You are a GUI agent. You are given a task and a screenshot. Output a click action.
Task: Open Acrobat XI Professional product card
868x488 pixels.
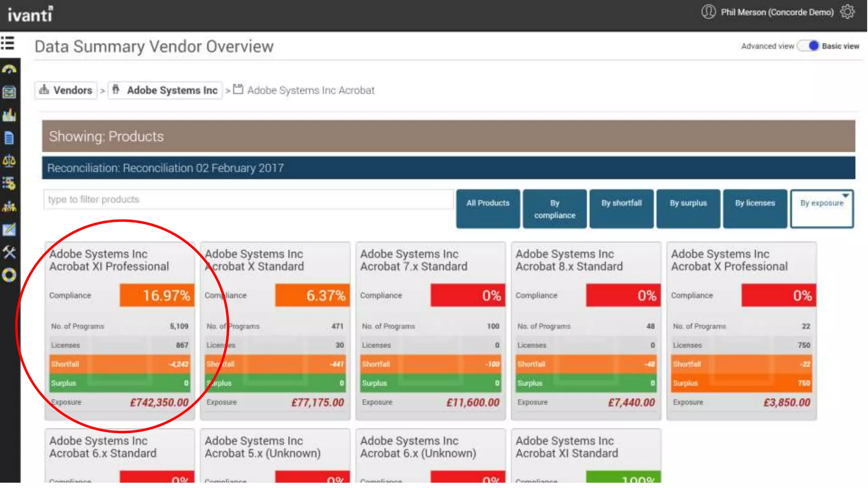(120, 331)
